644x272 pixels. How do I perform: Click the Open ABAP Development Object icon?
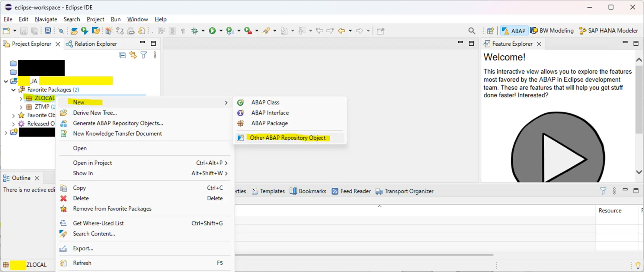coord(74,31)
